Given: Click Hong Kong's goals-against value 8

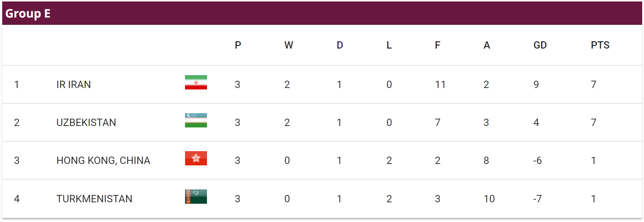Looking at the screenshot, I should click(486, 161).
